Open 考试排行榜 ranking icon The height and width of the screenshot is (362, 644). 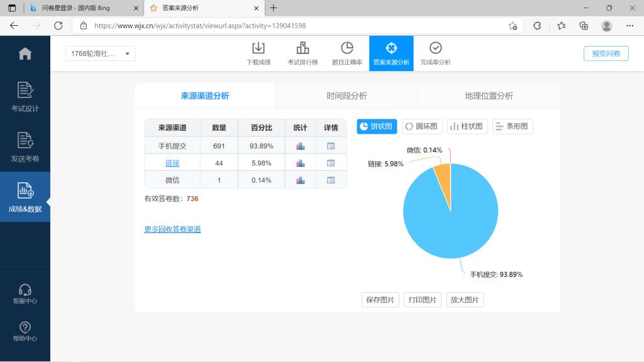(x=303, y=48)
